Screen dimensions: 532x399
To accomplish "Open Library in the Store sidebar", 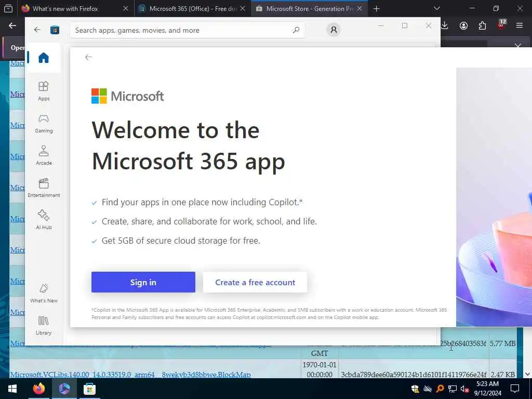I will [x=44, y=325].
